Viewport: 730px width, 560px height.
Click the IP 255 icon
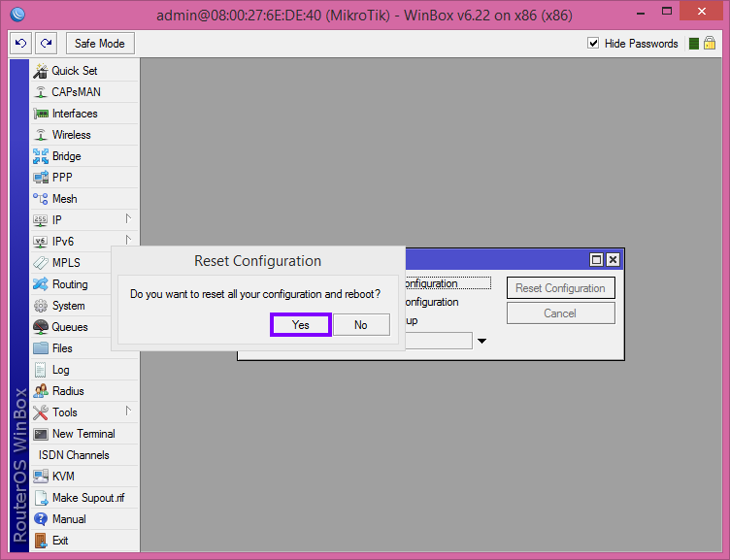pos(41,220)
